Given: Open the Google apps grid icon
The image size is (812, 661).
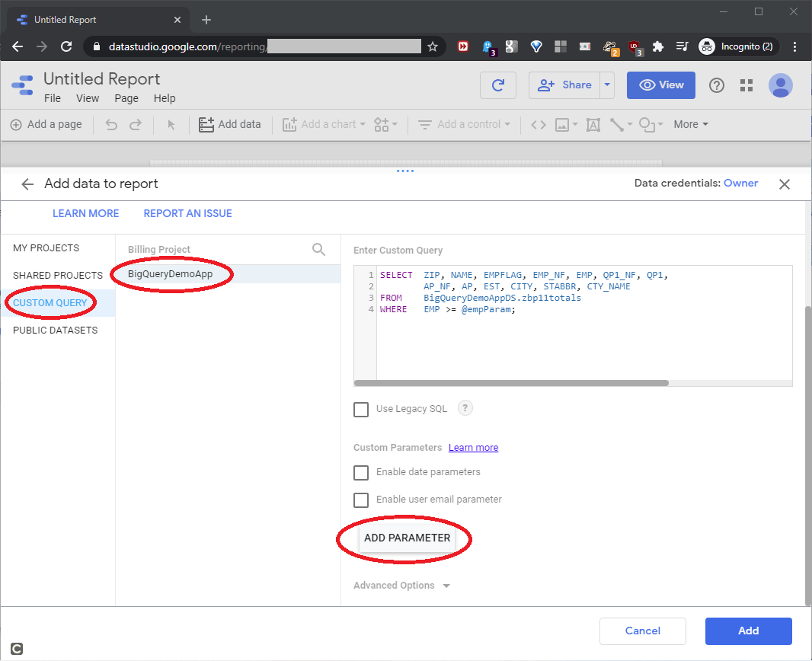Looking at the screenshot, I should click(x=746, y=85).
